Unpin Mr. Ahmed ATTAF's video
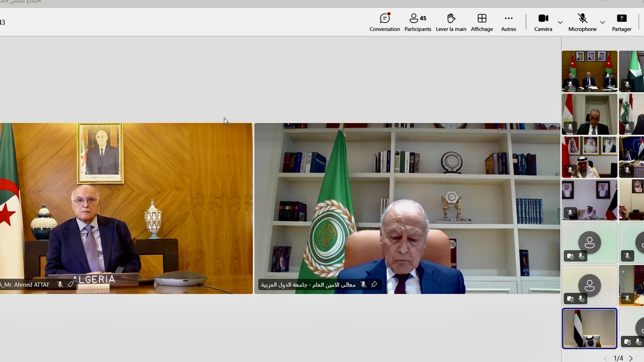644x362 pixels. pyautogui.click(x=70, y=285)
